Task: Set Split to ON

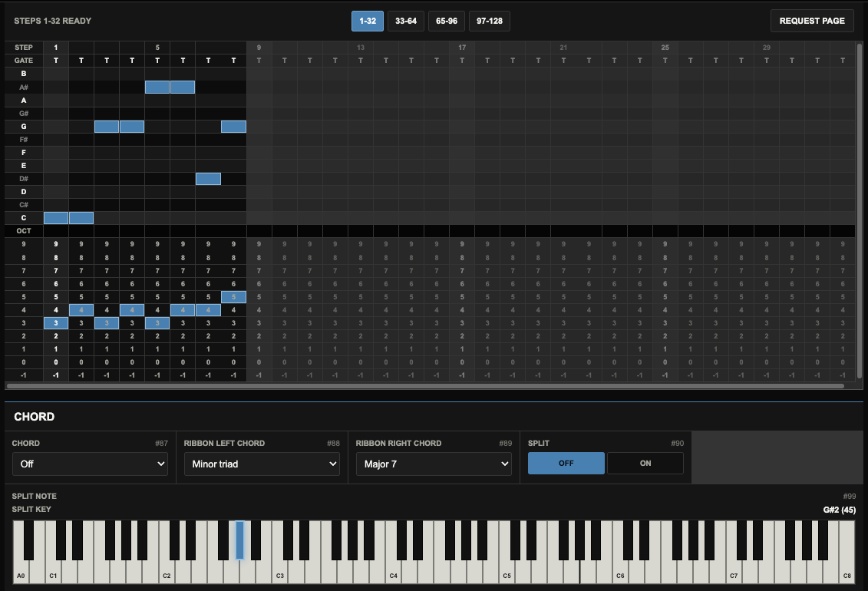Action: tap(645, 463)
